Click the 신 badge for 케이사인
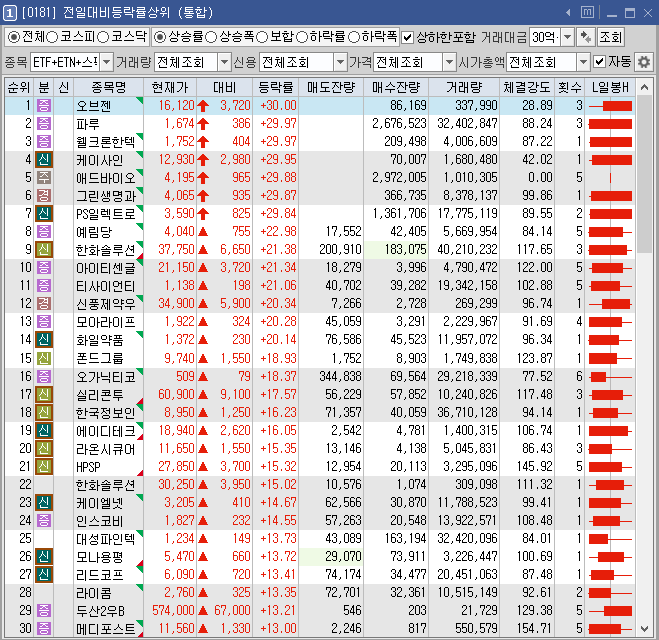Screen dimensions: 659x640 coord(44,160)
